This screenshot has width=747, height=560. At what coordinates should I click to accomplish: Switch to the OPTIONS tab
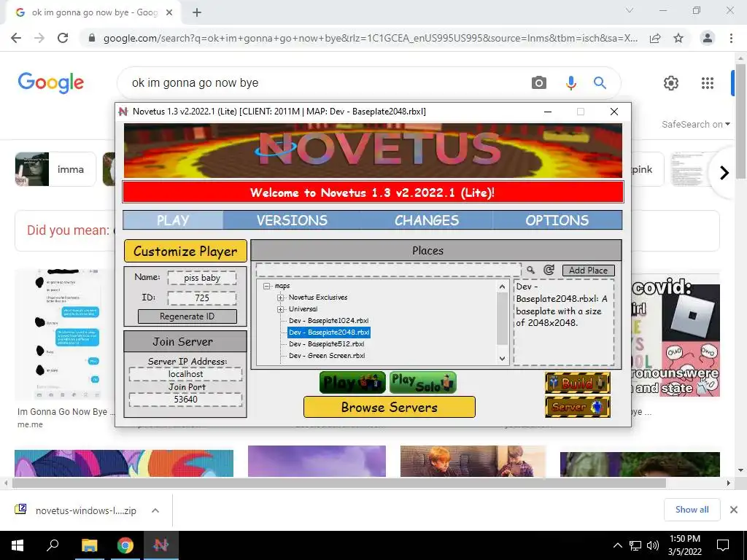(557, 220)
